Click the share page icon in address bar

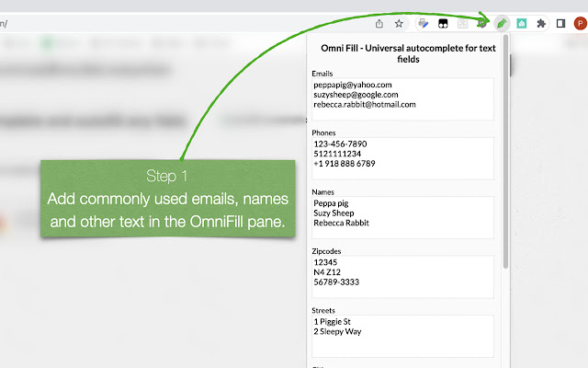(379, 24)
